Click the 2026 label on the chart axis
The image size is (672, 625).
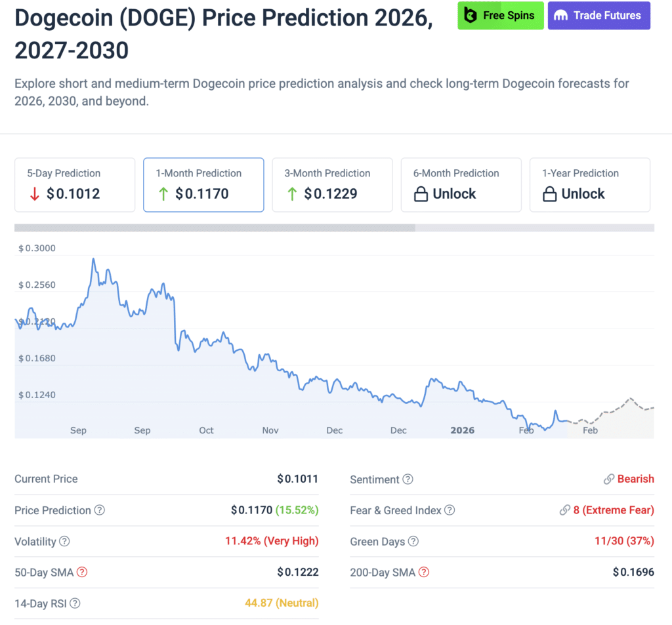pos(462,430)
